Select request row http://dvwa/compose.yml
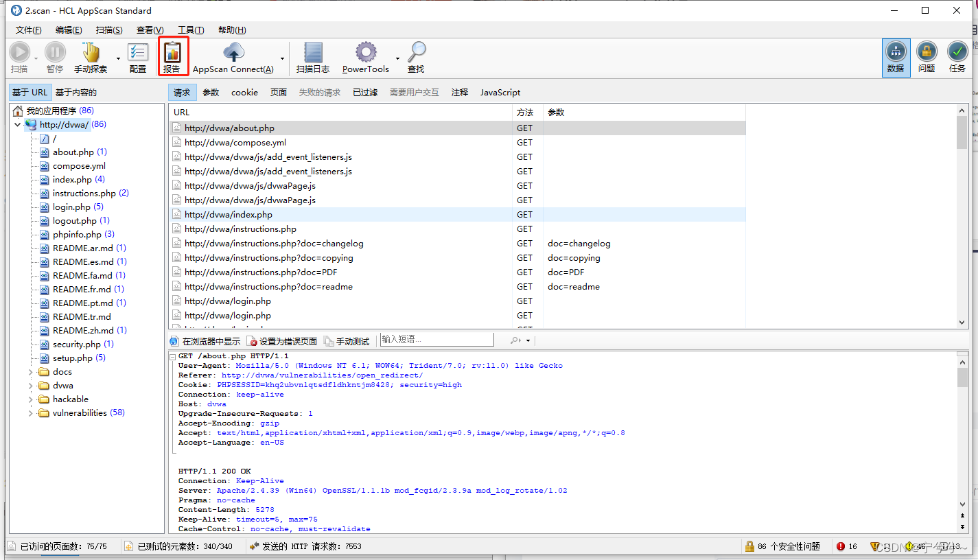The width and height of the screenshot is (978, 560). tap(457, 143)
